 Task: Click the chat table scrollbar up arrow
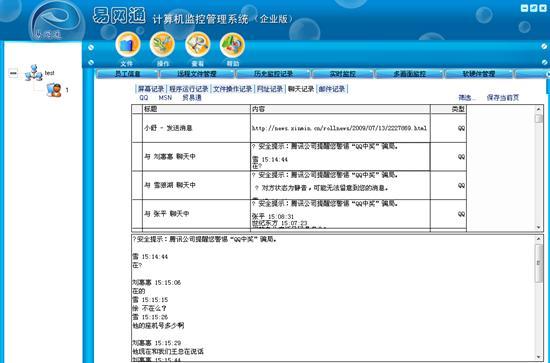(539, 109)
